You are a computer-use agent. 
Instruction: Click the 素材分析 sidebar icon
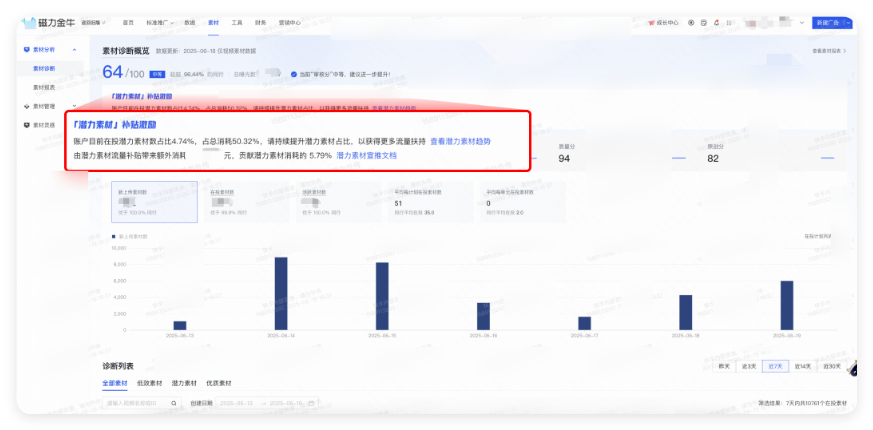(27, 50)
